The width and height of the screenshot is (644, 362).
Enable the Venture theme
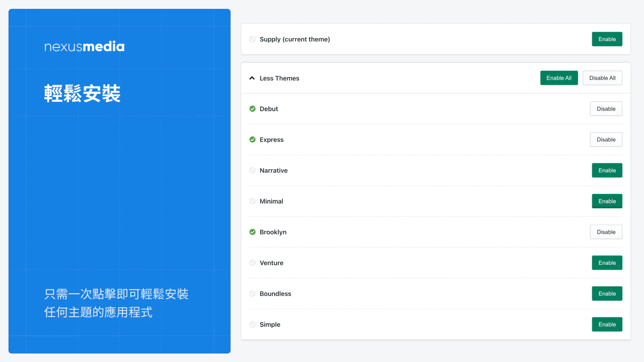pyautogui.click(x=607, y=263)
